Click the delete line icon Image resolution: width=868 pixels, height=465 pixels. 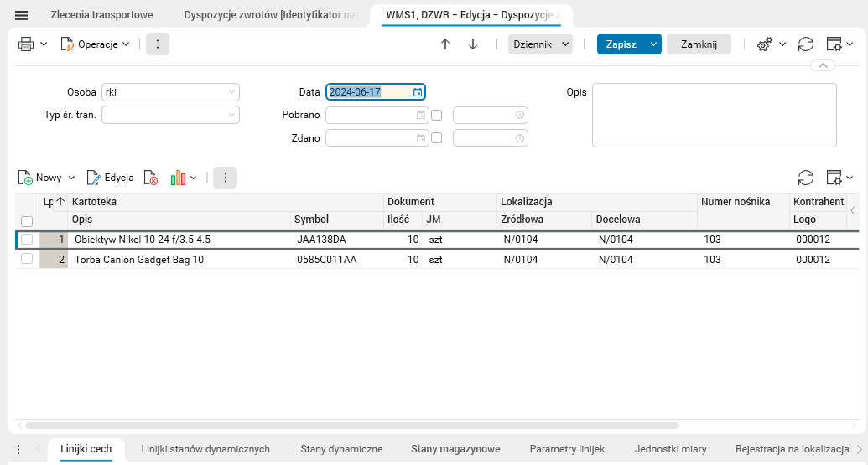(x=151, y=178)
